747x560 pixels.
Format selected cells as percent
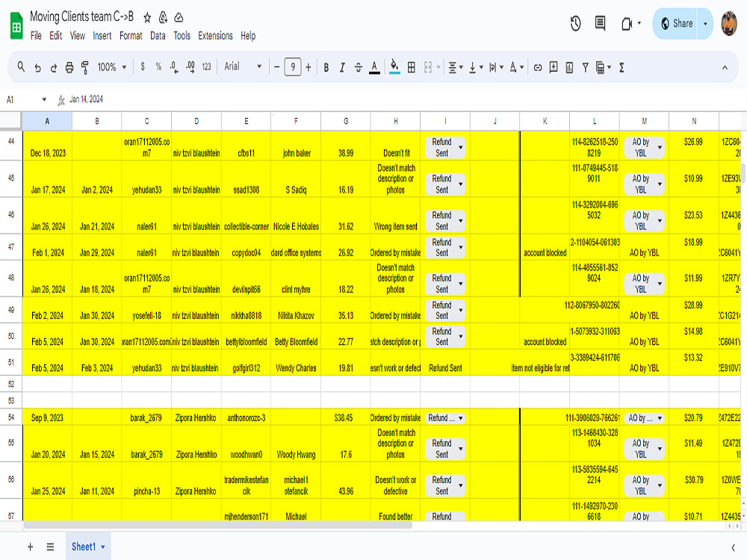158,67
